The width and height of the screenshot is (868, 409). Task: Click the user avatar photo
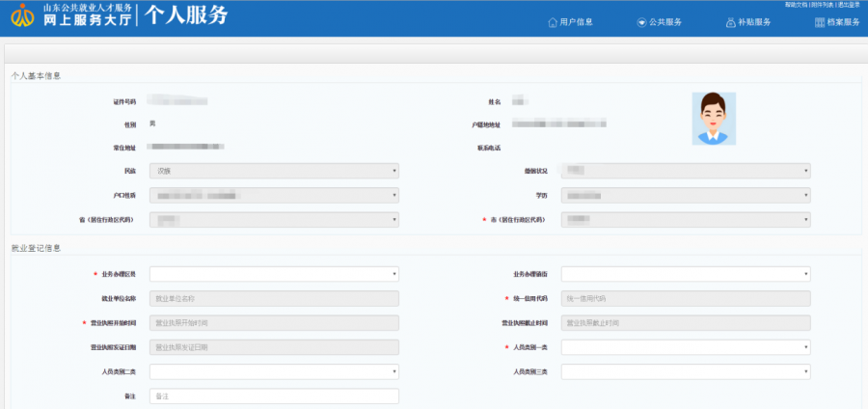714,119
